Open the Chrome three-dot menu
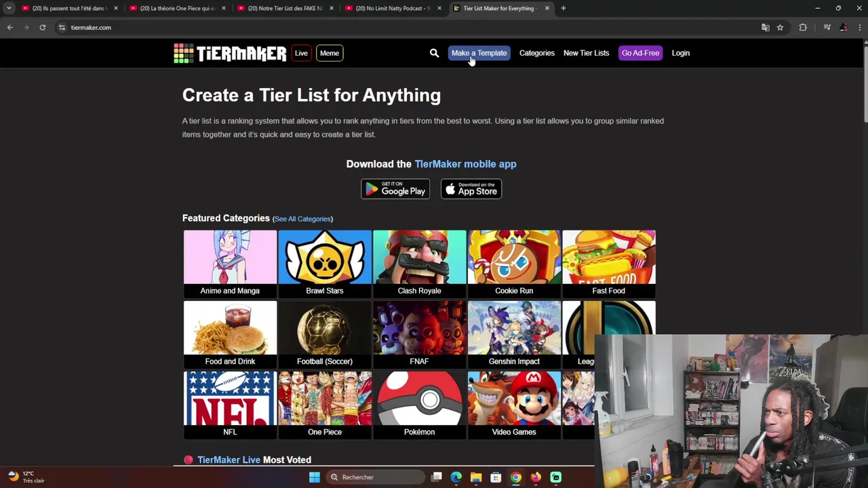The height and width of the screenshot is (488, 868). [860, 27]
